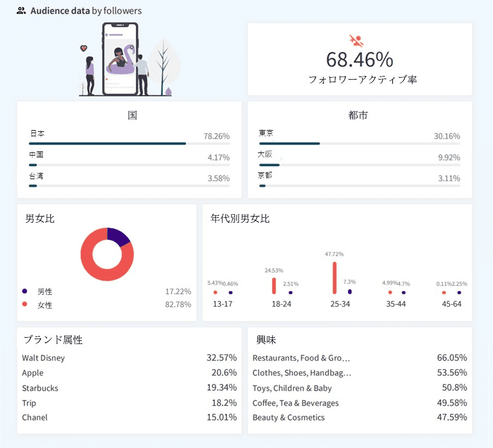The height and width of the screenshot is (448, 493).
Task: Click the red follower-active-rate icon
Action: (x=356, y=40)
